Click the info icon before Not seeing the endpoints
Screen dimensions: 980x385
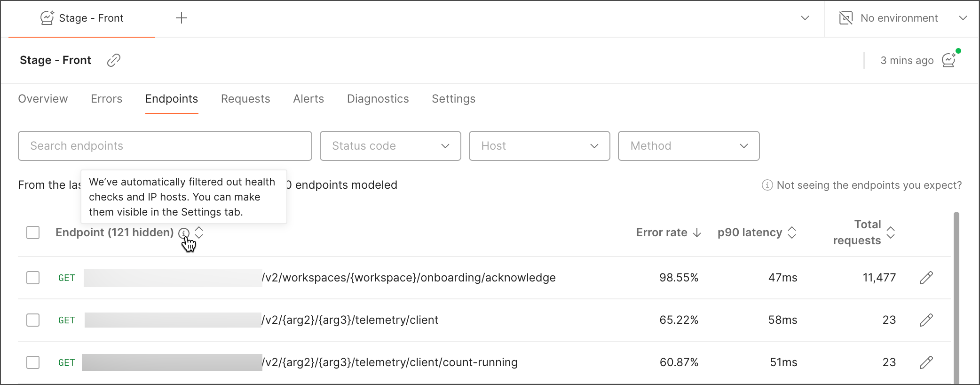(x=767, y=185)
